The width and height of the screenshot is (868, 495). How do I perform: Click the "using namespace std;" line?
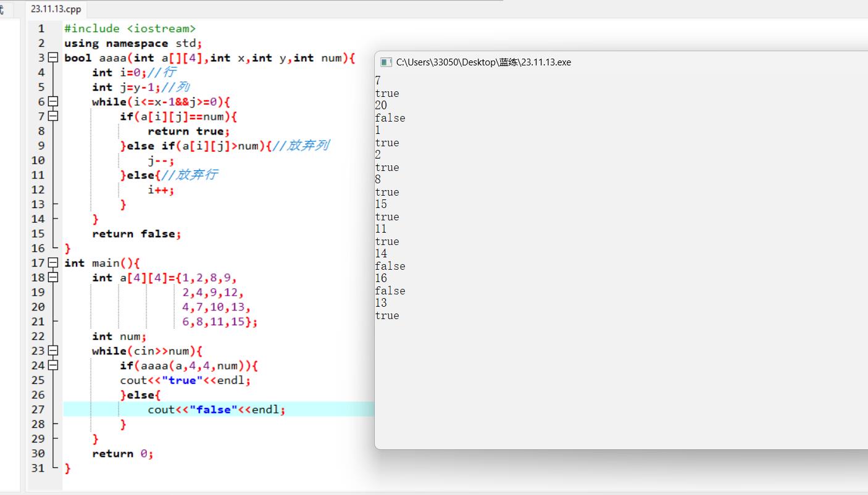133,43
